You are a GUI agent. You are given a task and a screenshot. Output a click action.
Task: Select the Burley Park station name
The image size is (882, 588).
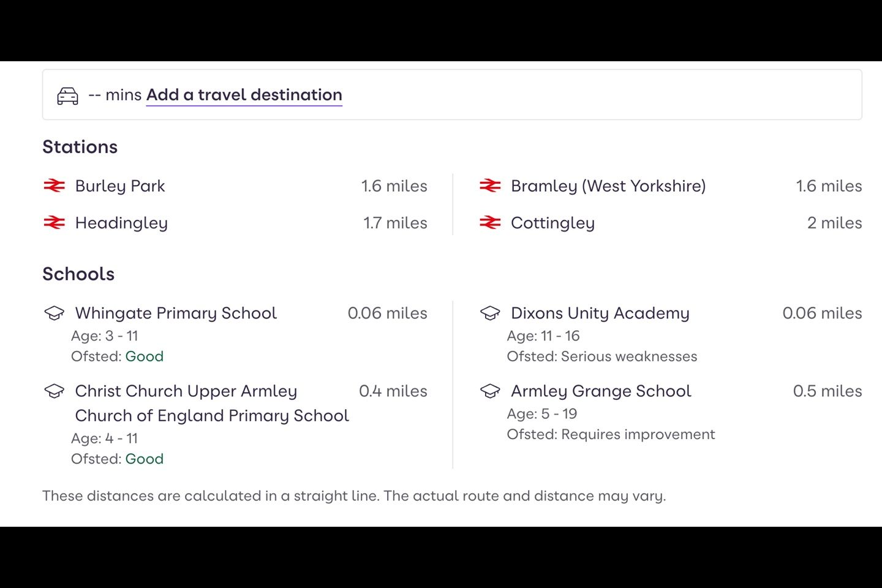pos(120,186)
